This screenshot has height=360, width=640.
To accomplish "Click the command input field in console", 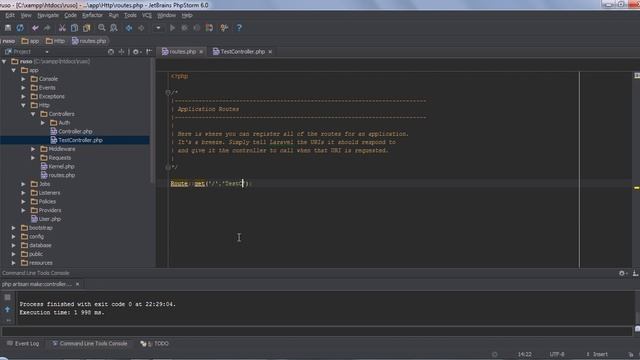I will (317, 331).
